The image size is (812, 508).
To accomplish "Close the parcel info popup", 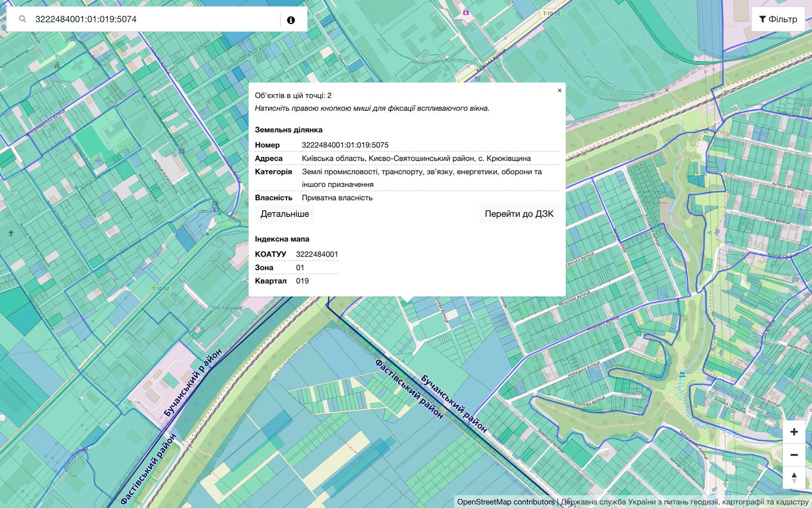I will pos(560,90).
